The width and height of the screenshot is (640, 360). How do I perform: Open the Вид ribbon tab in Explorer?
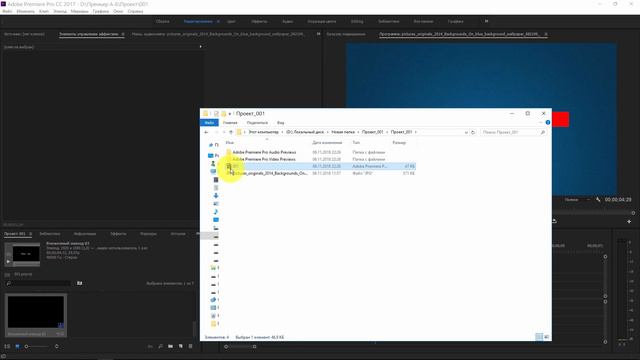point(281,122)
